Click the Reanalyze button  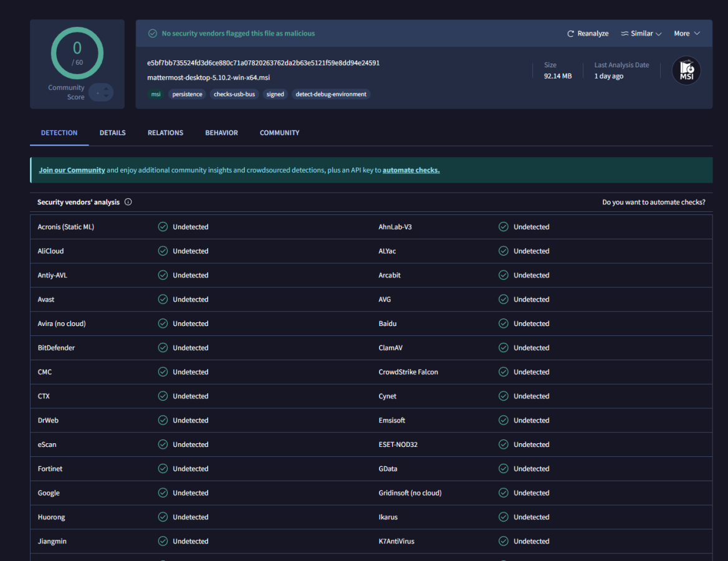[x=588, y=34]
